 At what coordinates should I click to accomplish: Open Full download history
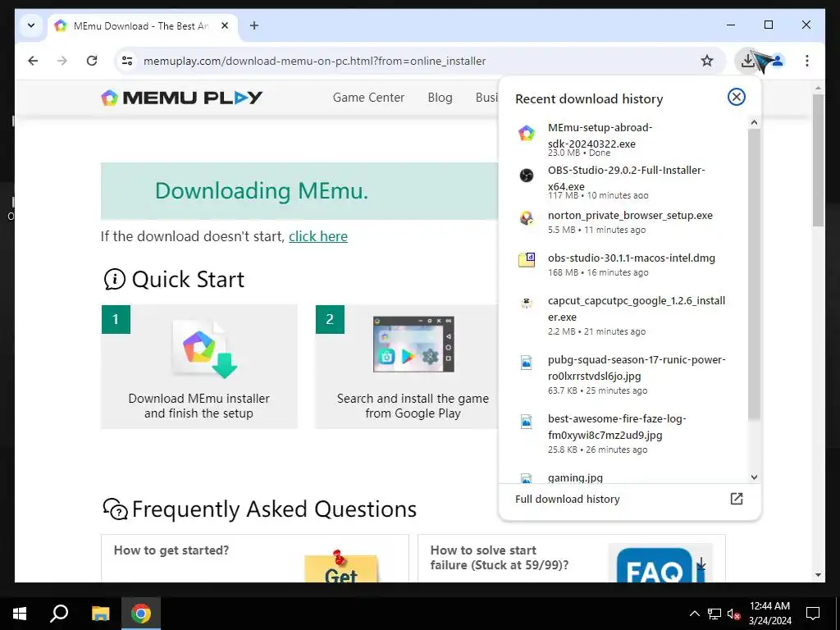[x=629, y=499]
